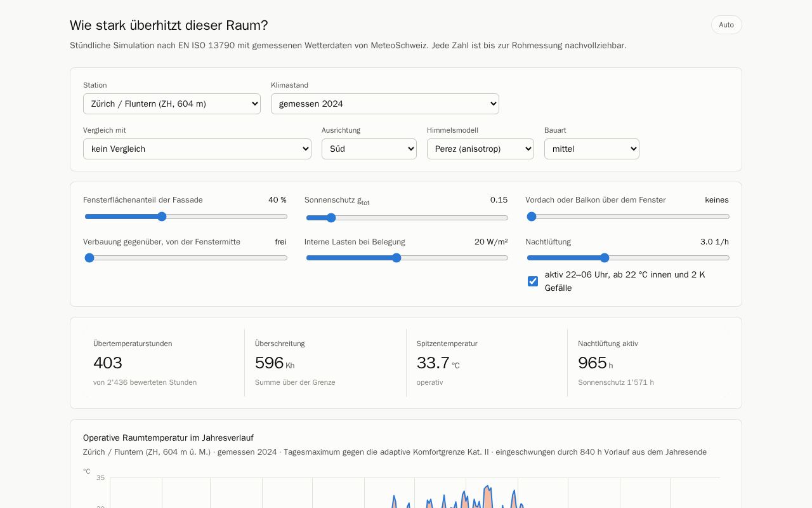
Task: Adjust the Nachtlüftung air change slider
Action: (628, 258)
